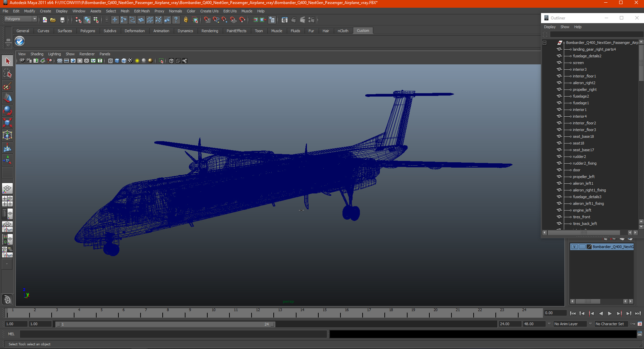The height and width of the screenshot is (349, 644).
Task: Select the Soft Modification tool
Action: (x=7, y=148)
